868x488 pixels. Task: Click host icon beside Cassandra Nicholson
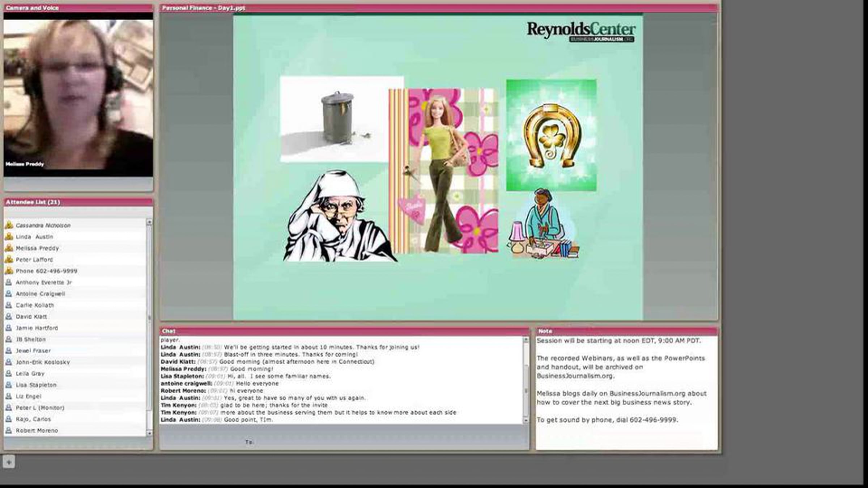click(9, 225)
